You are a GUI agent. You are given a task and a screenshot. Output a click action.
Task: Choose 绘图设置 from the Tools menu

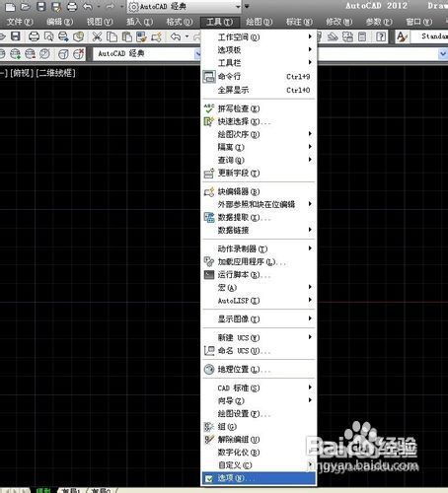tap(259, 414)
